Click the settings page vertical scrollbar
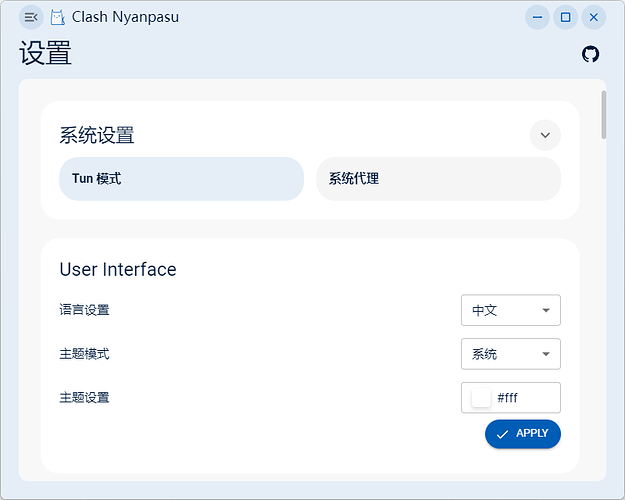Viewport: 625px width, 500px height. (x=604, y=115)
